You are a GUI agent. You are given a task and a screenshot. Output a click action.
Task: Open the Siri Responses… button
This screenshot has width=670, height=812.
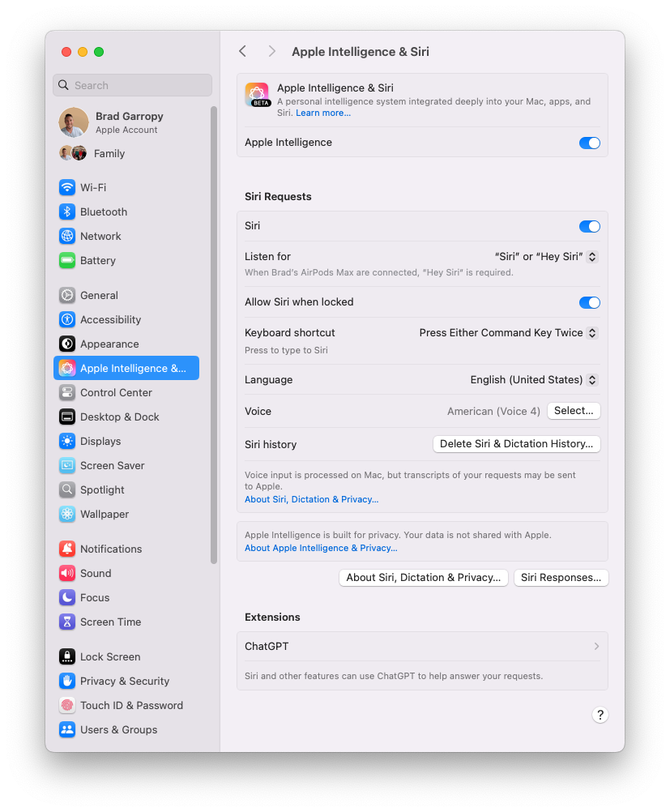pos(561,578)
